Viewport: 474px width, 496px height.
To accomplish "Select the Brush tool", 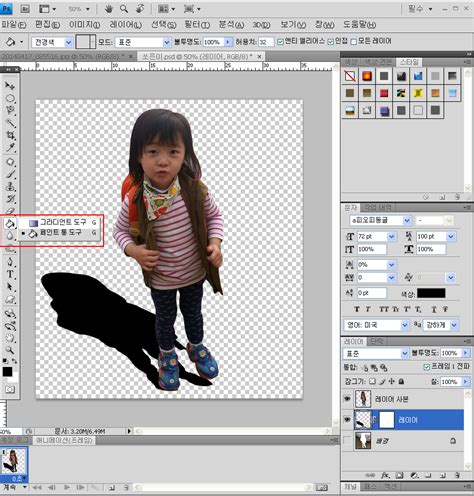I will (10, 174).
